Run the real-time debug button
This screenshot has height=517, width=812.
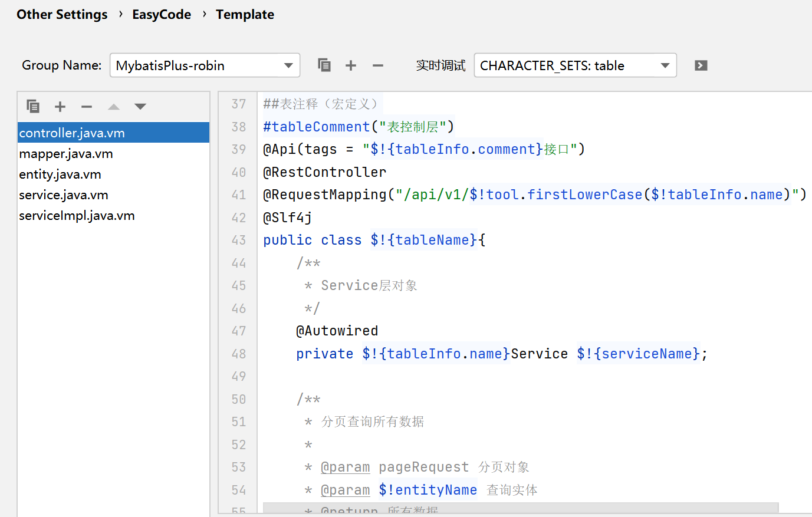click(701, 65)
